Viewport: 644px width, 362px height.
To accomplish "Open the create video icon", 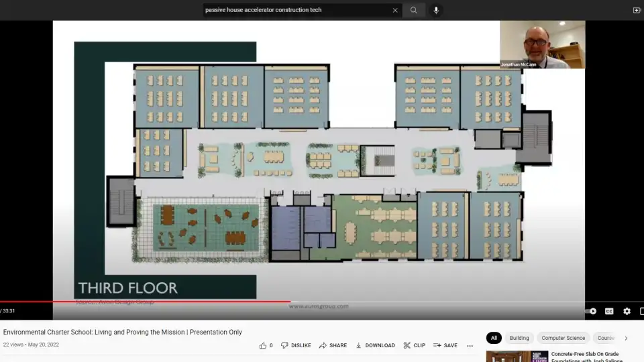I will pos(637,10).
